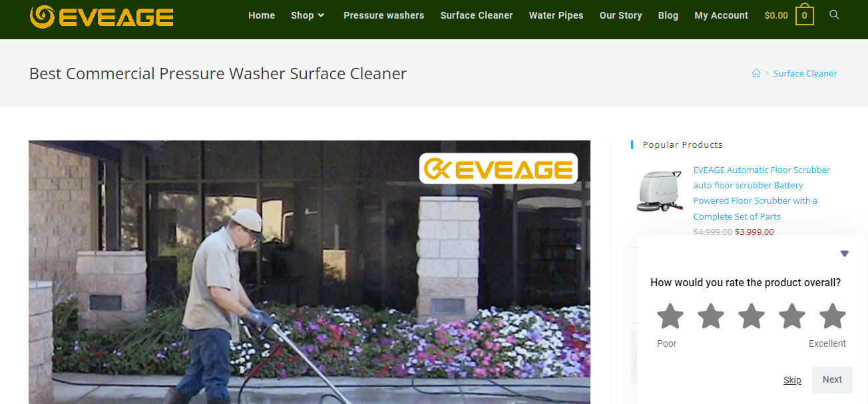Click the EVEAGE logo in header
Screen dimensions: 868x404
pos(102,16)
